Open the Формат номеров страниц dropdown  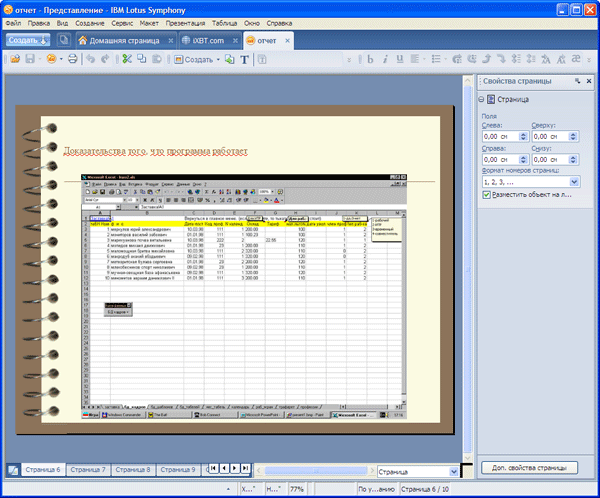point(574,182)
